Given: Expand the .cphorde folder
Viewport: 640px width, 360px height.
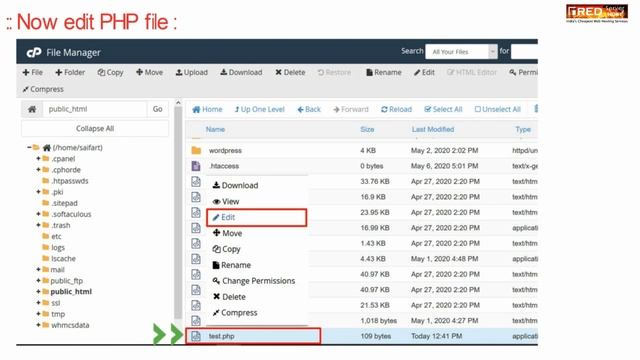Looking at the screenshot, I should [38, 169].
